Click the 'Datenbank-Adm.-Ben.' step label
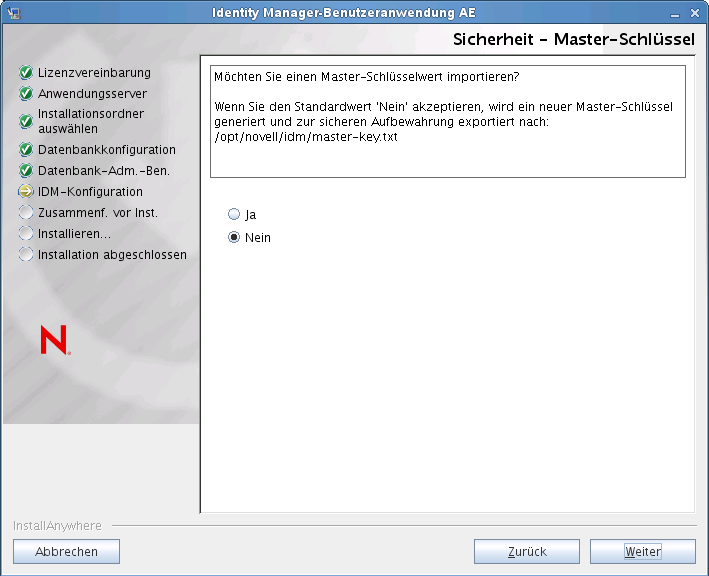This screenshot has width=709, height=576. 104,170
